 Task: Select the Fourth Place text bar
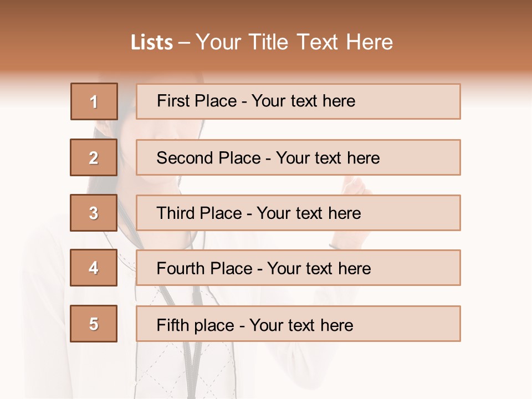click(x=298, y=268)
